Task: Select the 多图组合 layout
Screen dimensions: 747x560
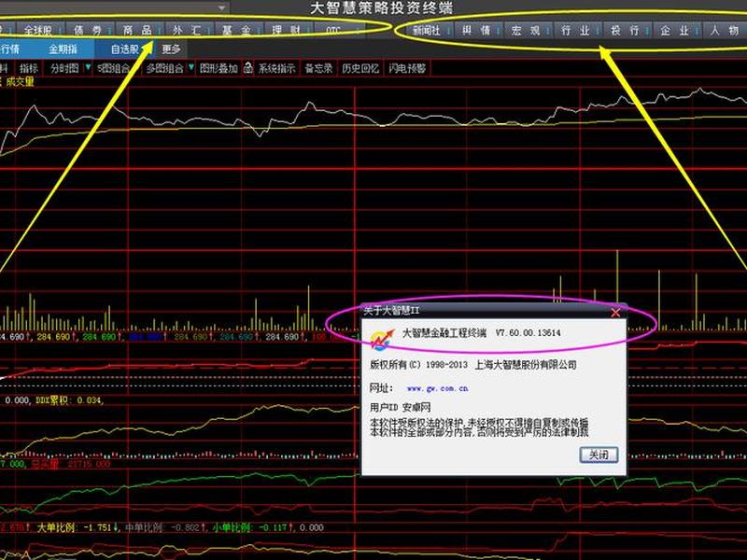Action: [165, 68]
